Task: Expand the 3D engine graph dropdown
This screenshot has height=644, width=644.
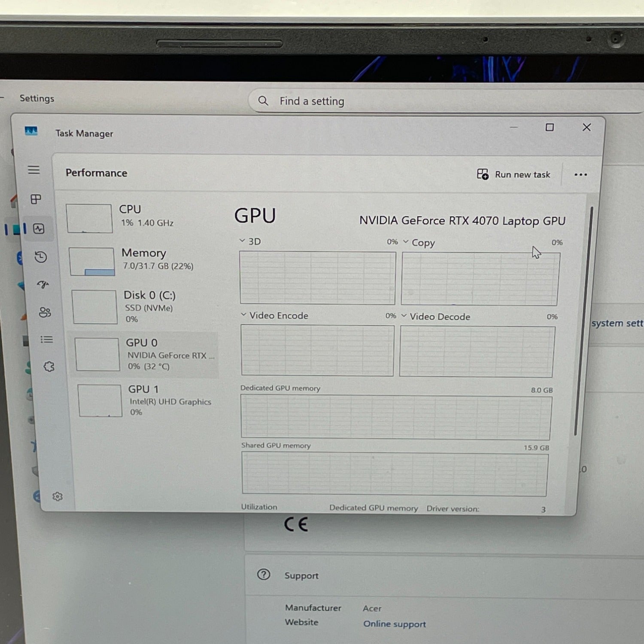Action: (243, 241)
